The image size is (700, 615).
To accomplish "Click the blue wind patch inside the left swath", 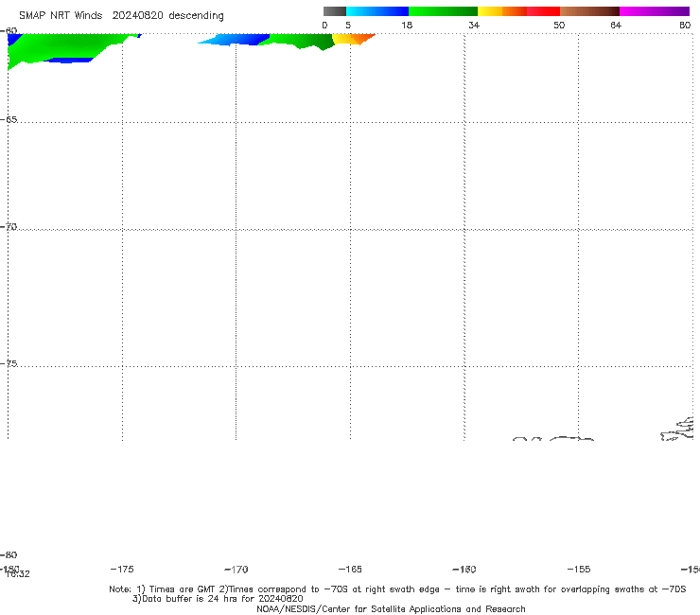I will coord(69,61).
